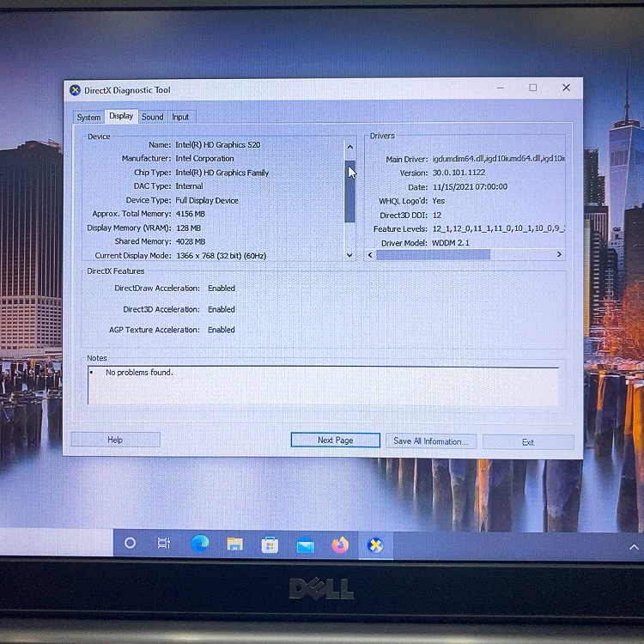Click the DirectX icon in the title bar
644x644 pixels.
point(75,90)
